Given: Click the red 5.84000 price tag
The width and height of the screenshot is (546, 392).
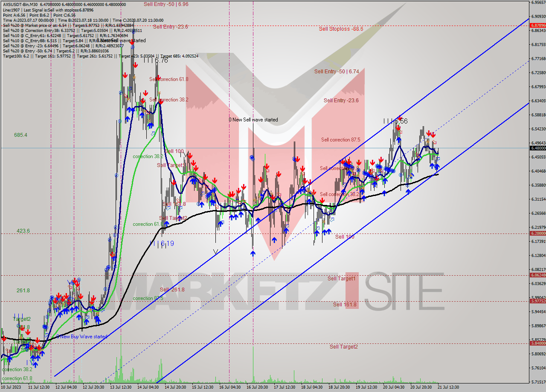Looking at the screenshot, I should pyautogui.click(x=538, y=343).
